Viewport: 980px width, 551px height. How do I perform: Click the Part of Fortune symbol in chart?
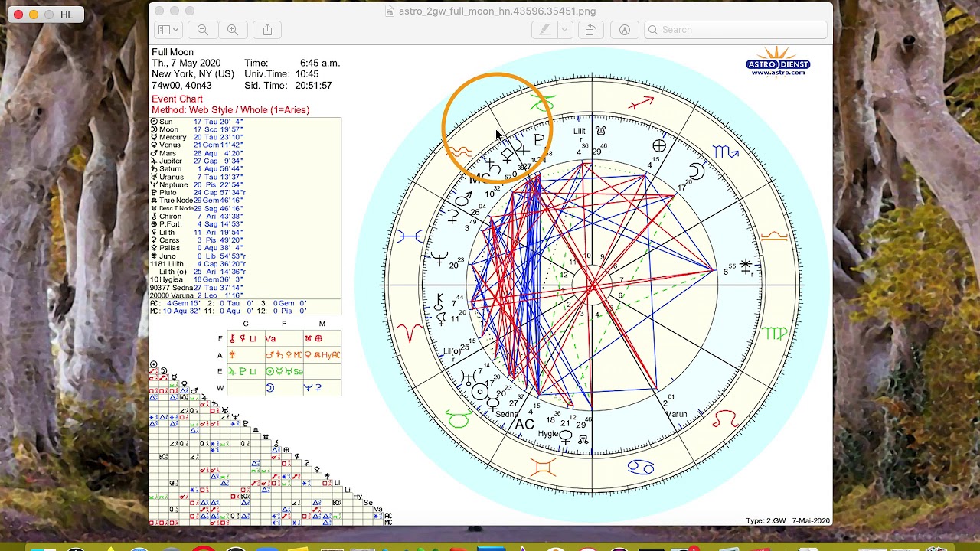coord(659,145)
